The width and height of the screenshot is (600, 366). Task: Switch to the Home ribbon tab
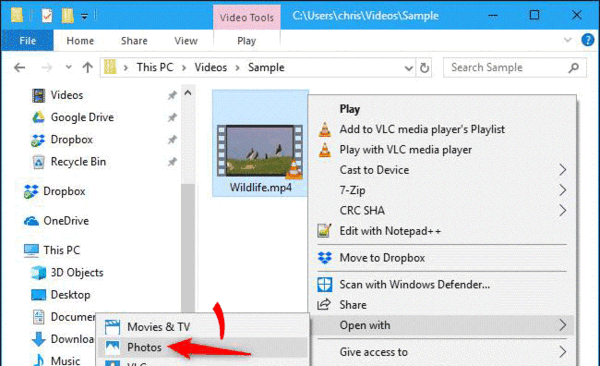[x=80, y=41]
